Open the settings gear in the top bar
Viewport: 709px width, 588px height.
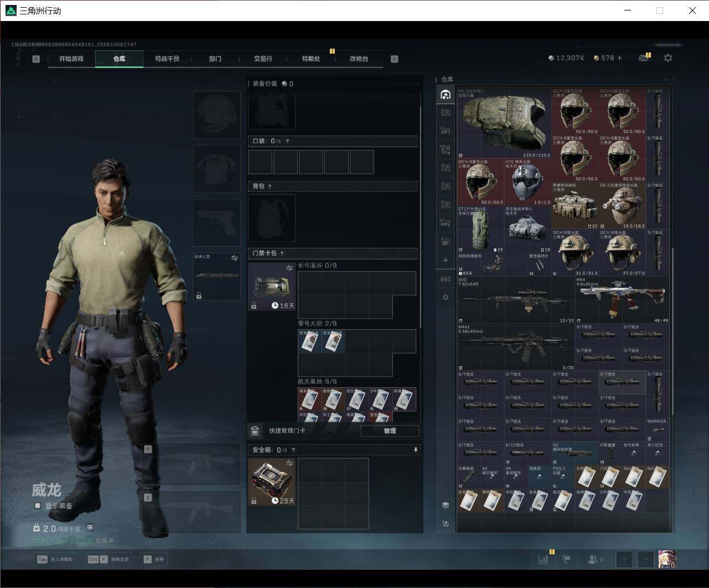668,58
